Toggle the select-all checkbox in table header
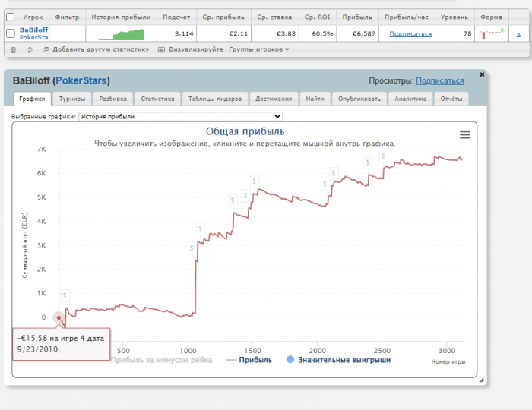The width and height of the screenshot is (532, 410). (x=11, y=16)
